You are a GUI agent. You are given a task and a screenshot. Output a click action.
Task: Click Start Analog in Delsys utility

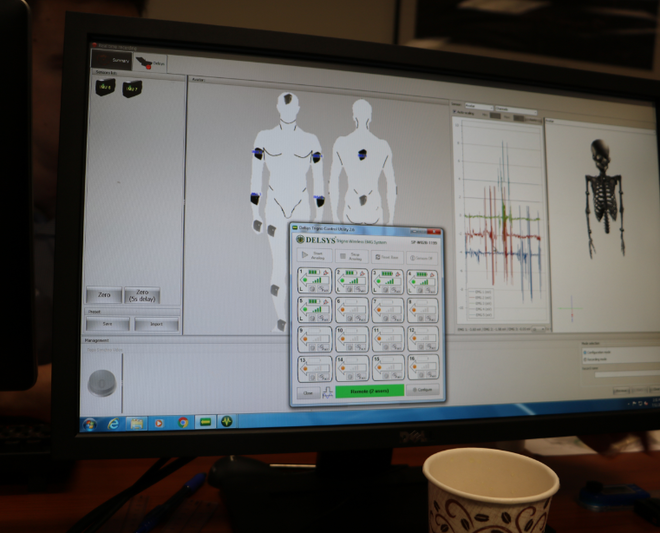[314, 256]
